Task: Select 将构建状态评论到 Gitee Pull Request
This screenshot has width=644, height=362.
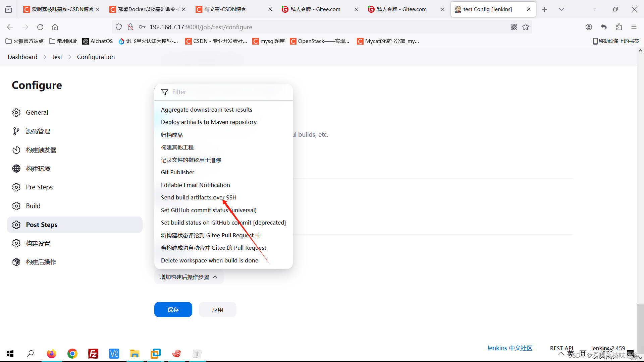Action: coord(211,235)
